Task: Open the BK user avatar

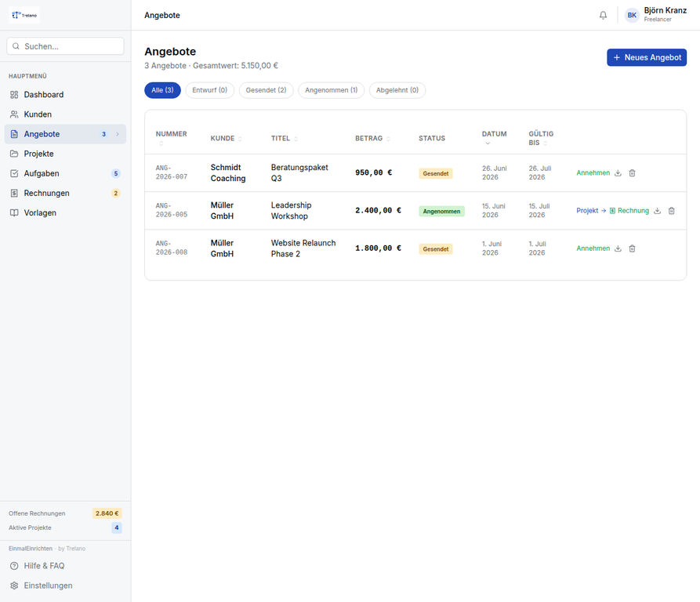Action: (632, 15)
